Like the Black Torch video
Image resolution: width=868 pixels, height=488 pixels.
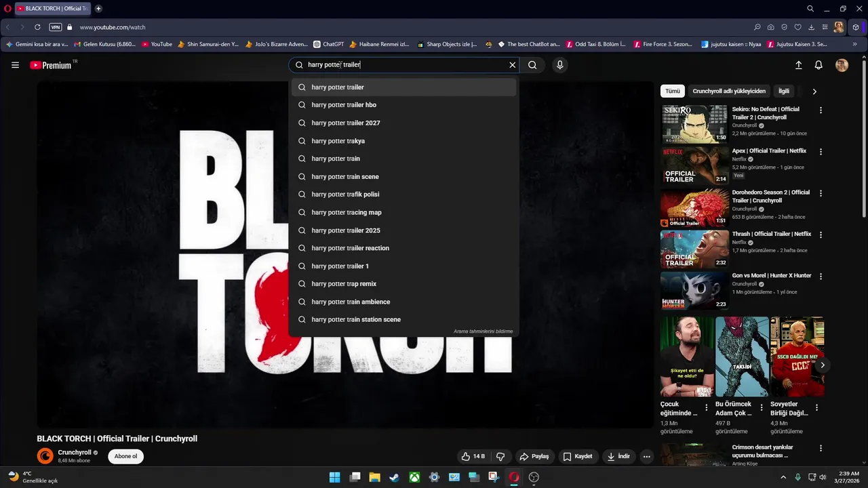473,457
